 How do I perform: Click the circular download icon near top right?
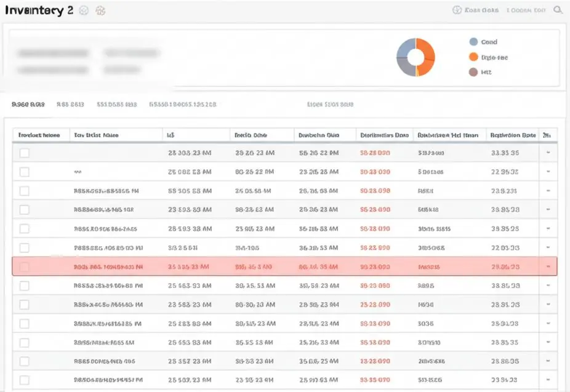point(457,10)
